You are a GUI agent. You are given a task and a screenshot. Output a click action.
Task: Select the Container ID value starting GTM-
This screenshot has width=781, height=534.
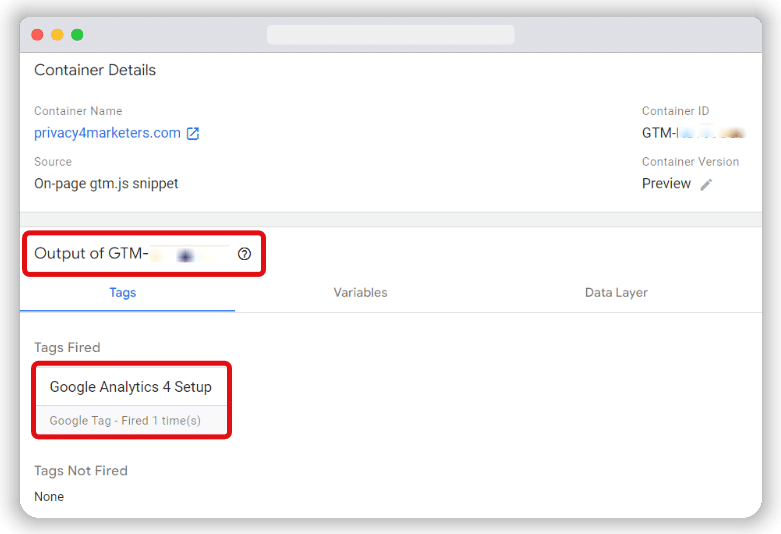(693, 133)
